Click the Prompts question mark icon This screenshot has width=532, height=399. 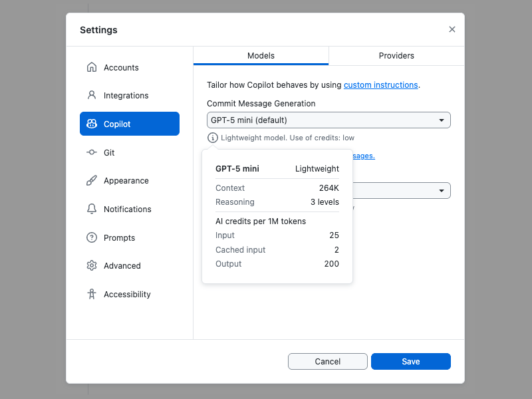(92, 237)
